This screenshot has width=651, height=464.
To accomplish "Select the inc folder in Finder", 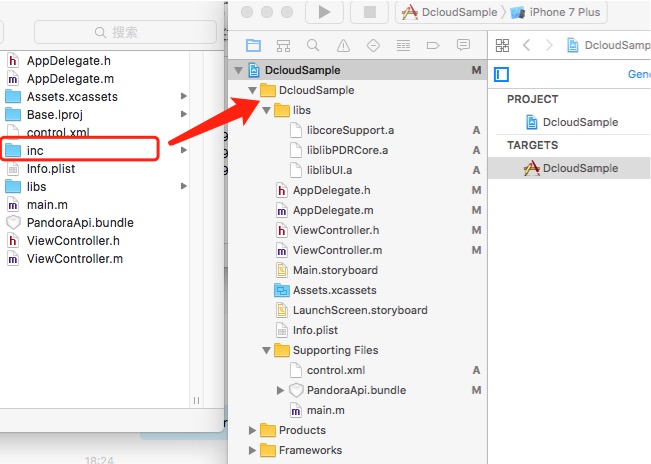I will pyautogui.click(x=35, y=151).
